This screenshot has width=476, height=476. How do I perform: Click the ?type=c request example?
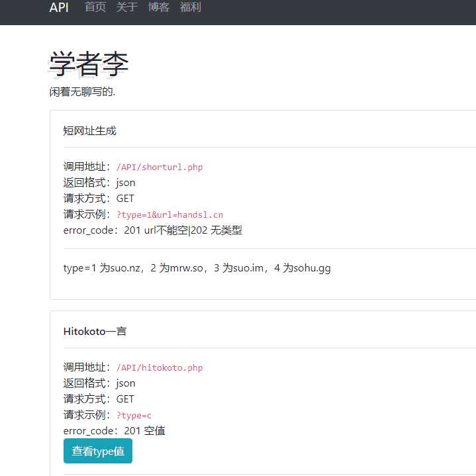[x=134, y=416]
